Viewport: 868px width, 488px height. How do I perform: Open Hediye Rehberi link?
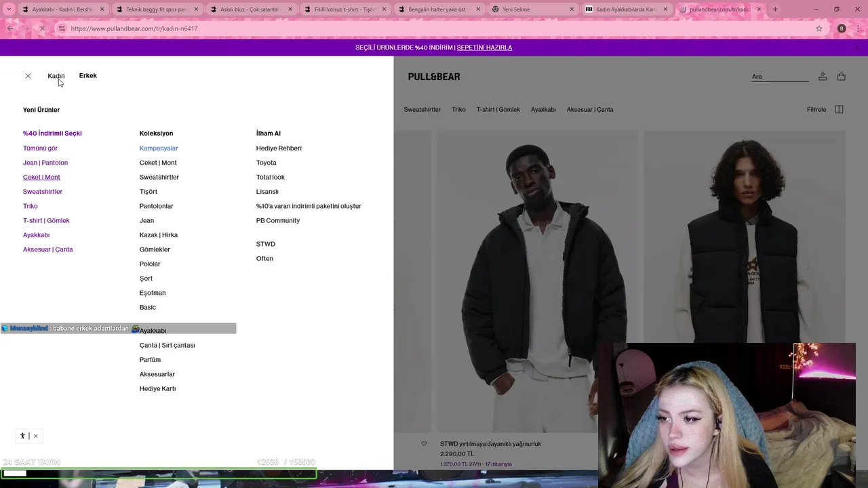(x=279, y=148)
